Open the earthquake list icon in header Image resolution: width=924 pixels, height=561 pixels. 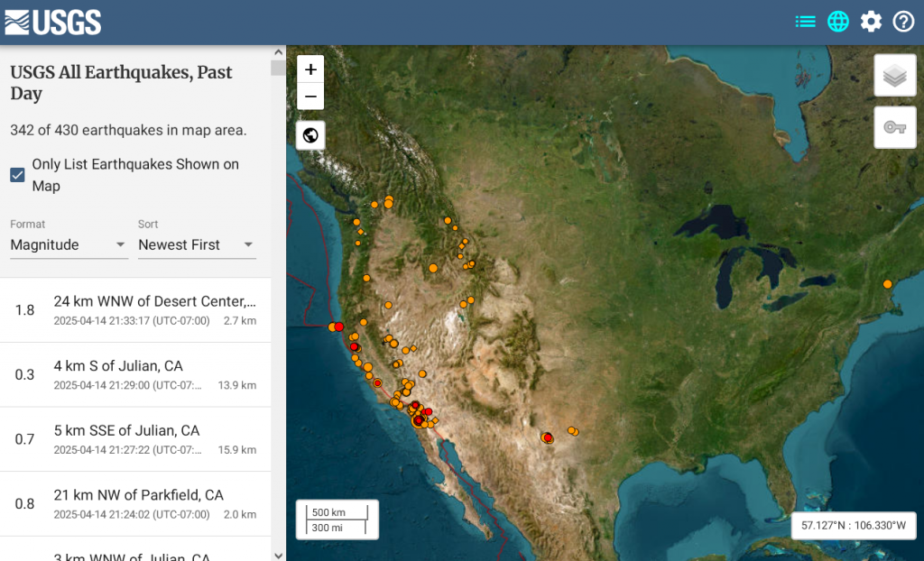coord(805,22)
